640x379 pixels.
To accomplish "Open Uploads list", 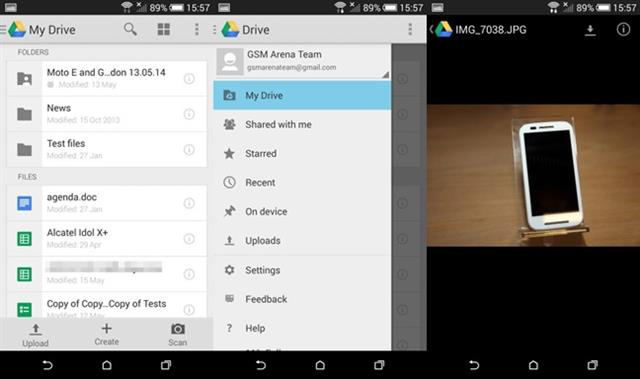I will pyautogui.click(x=302, y=241).
